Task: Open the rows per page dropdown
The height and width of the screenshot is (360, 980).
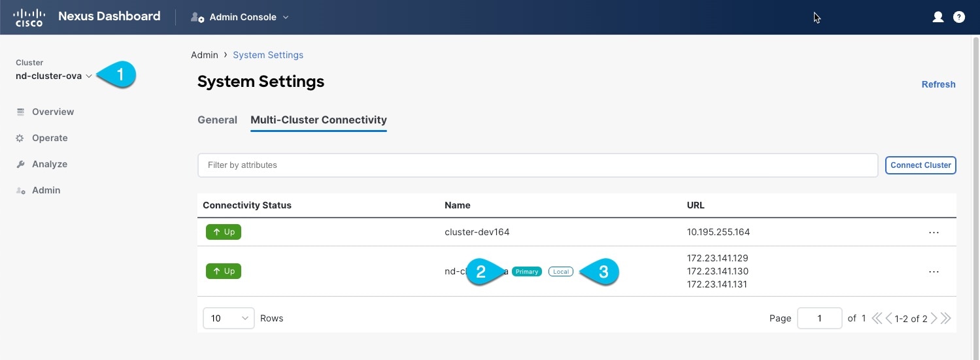Action: pyautogui.click(x=229, y=318)
